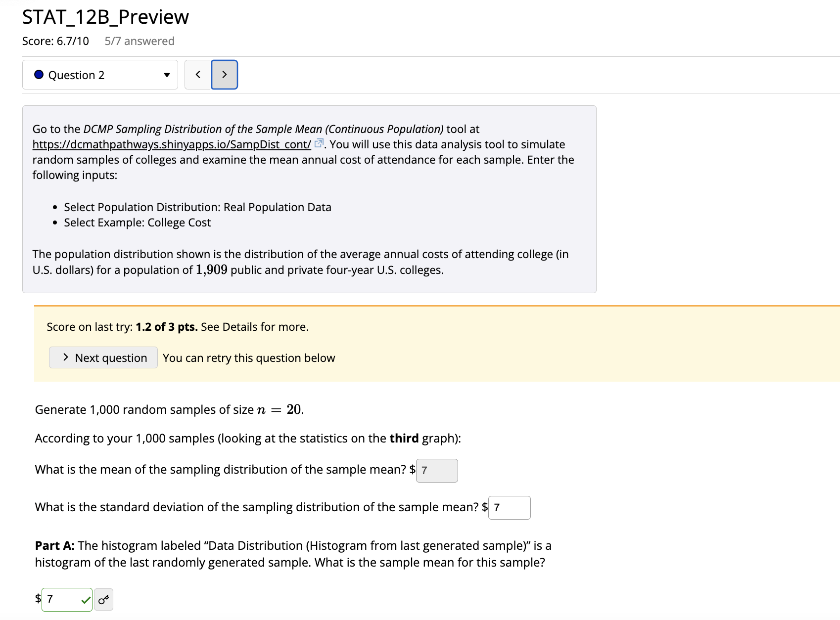Click the previous question chevron button

click(x=197, y=75)
